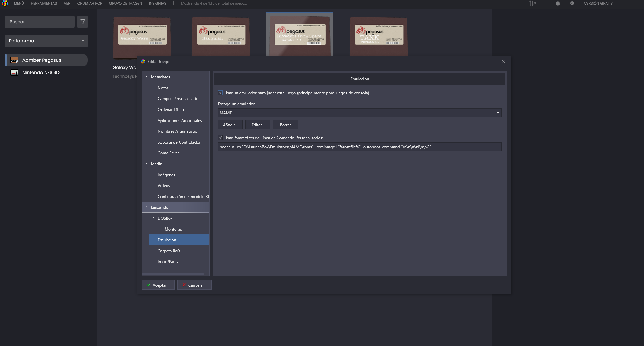Click the Cancelar red X icon

[x=184, y=285]
